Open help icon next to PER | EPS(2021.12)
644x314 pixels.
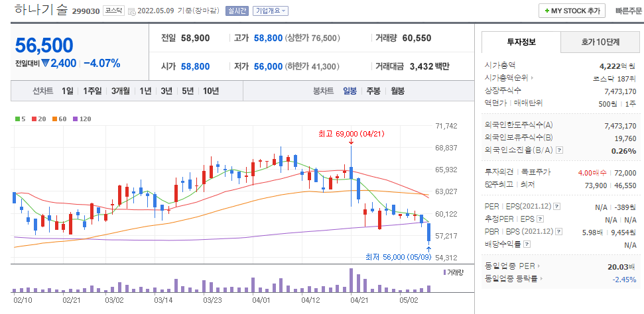pos(557,206)
